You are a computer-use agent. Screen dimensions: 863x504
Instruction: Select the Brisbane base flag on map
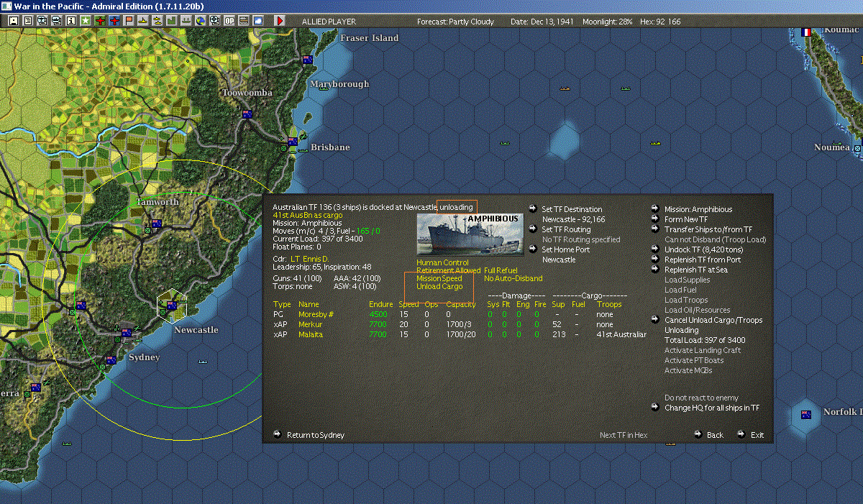(293, 141)
